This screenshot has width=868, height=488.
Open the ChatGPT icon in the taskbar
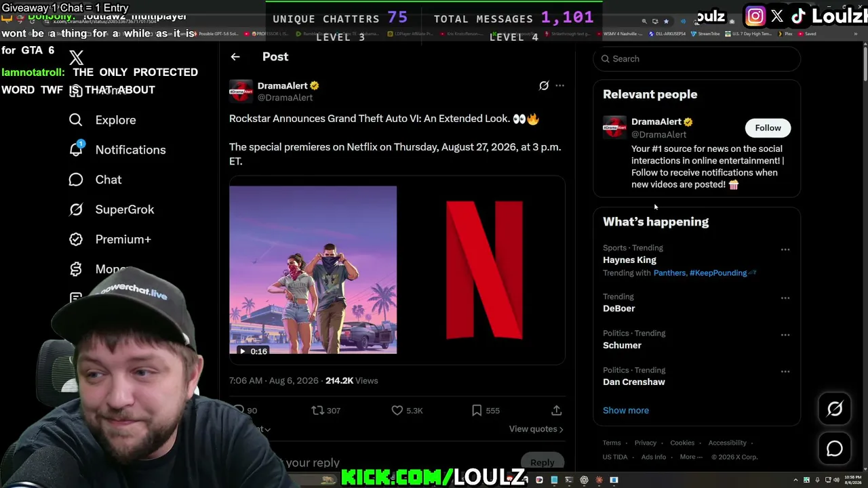(584, 480)
